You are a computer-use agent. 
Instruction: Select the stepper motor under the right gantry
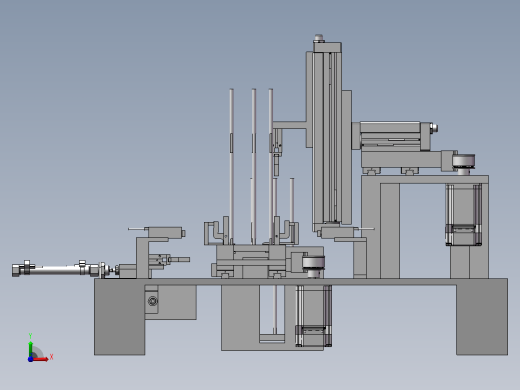point(464,215)
